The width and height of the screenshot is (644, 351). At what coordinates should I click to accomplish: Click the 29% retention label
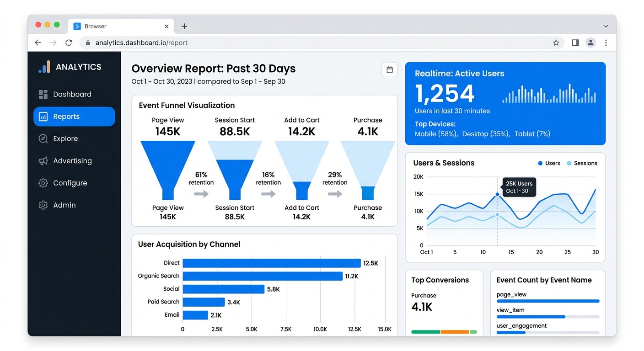point(335,178)
